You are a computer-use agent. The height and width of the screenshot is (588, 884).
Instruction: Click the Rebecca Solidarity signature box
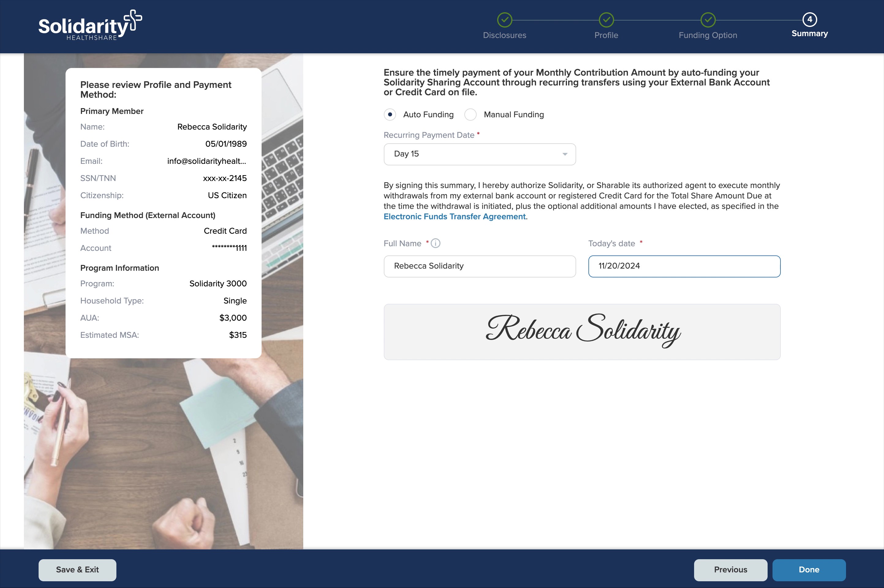tap(582, 331)
